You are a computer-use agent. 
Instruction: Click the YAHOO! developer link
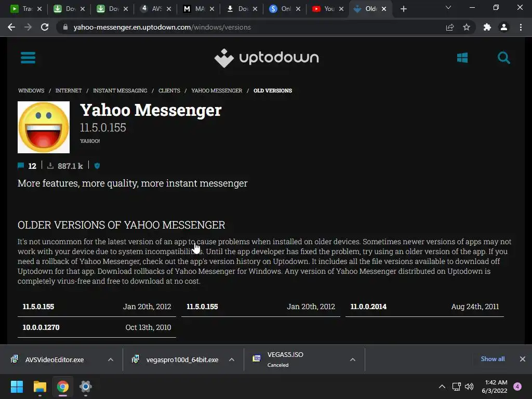click(x=90, y=141)
